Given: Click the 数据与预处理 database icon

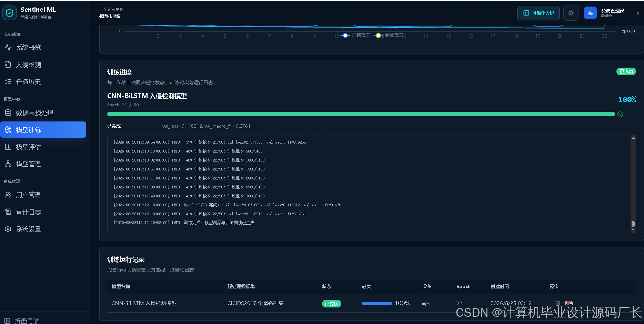Looking at the screenshot, I should tap(8, 112).
